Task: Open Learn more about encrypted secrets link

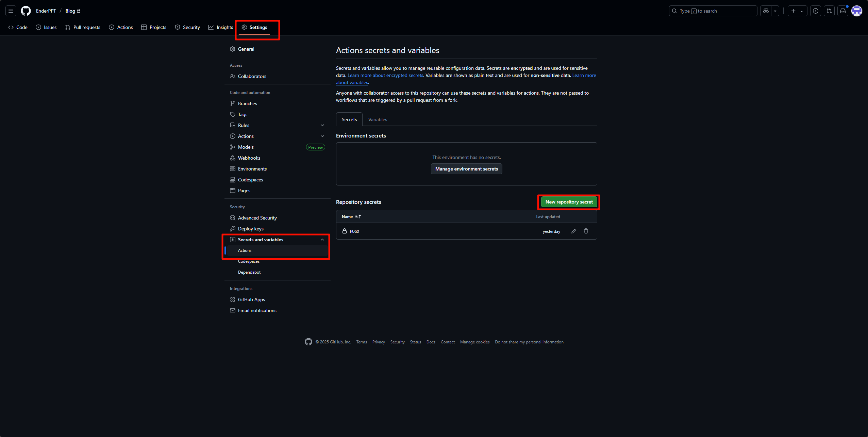Action: 385,75
